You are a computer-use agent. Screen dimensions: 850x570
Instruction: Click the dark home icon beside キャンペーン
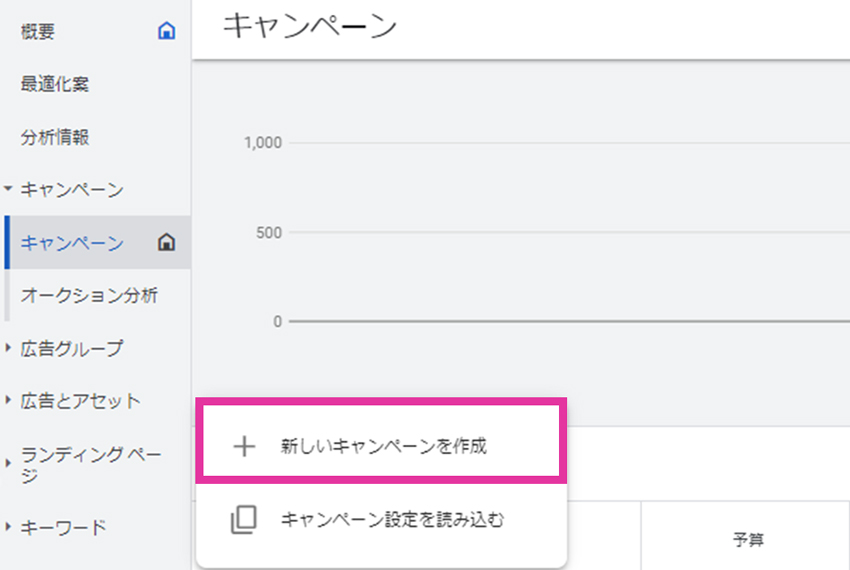click(x=166, y=242)
